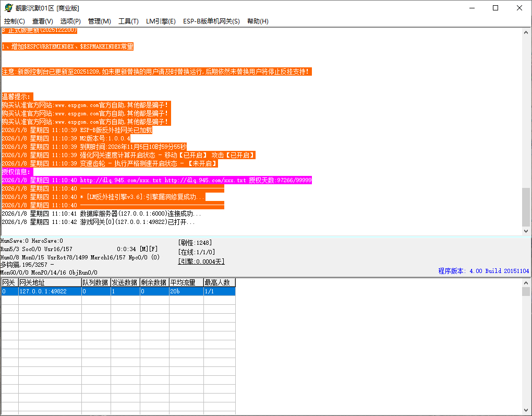Open the 选项(P) menu
This screenshot has height=416, width=532.
[x=70, y=21]
